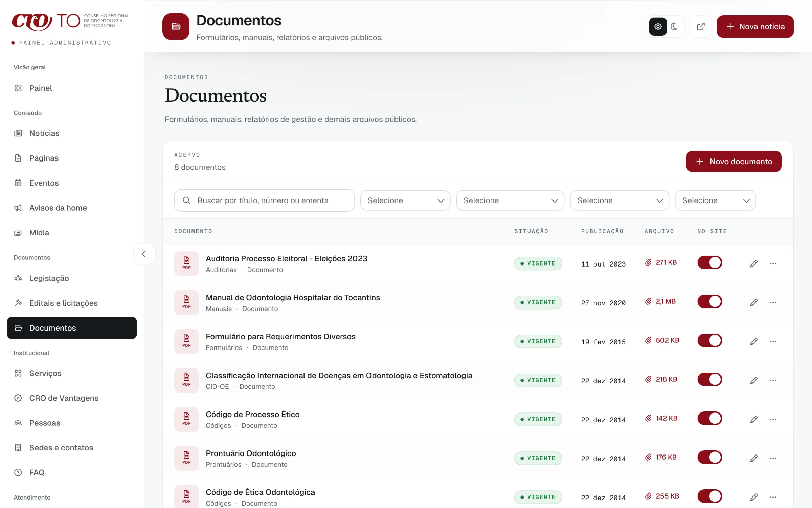Screen dimensions: 812x508
Task: Edit Classificação Internacional de Doenças document
Action: click(753, 380)
